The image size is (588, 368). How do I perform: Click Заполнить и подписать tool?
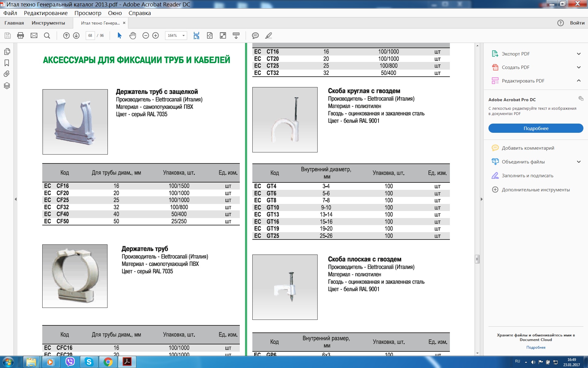pyautogui.click(x=527, y=176)
